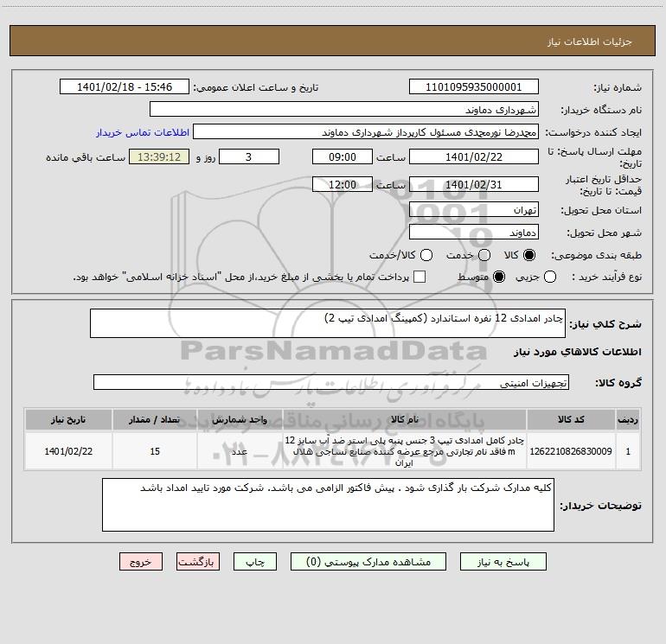Choose the متوسط purchase type radio
Viewport: 666px width, 644px height.
tap(499, 277)
